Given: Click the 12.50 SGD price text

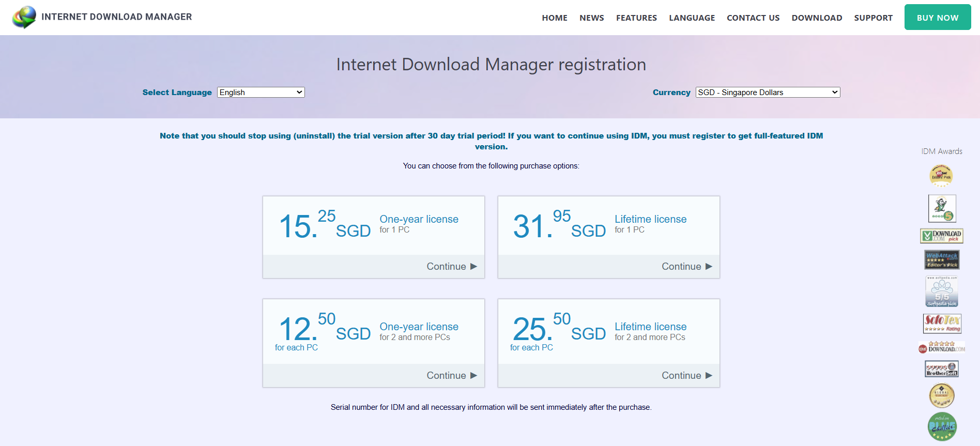Looking at the screenshot, I should [325, 328].
